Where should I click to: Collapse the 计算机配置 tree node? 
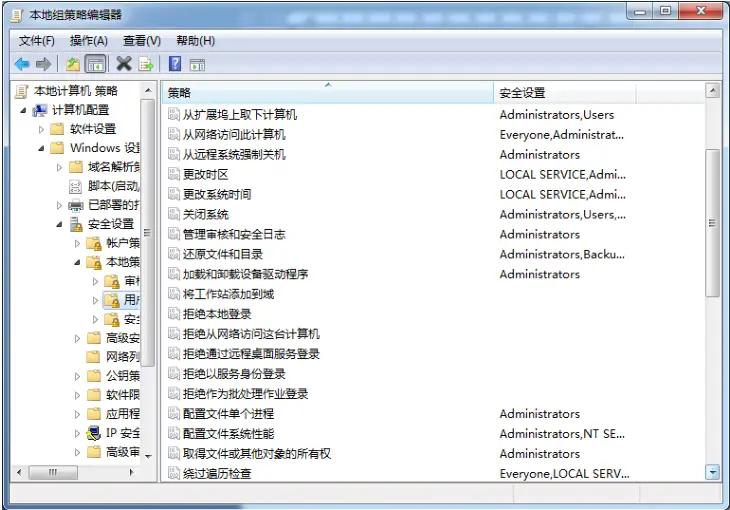point(23,110)
